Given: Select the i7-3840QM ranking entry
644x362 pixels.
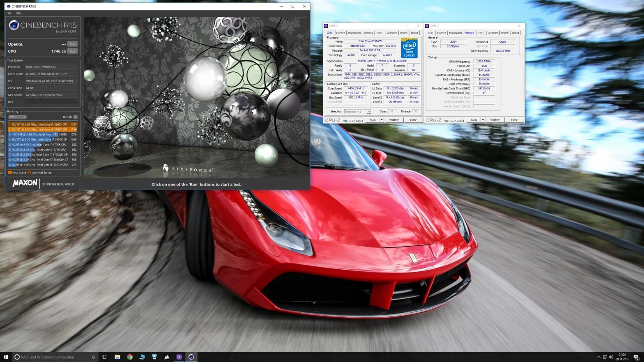Looking at the screenshot, I should [x=43, y=160].
